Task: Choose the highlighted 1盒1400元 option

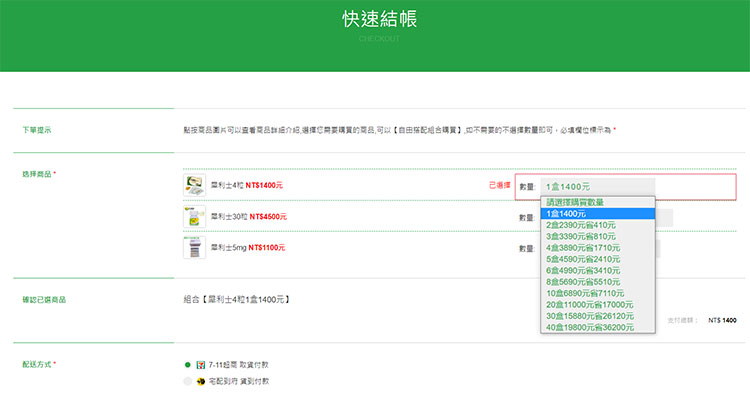Action: tap(598, 214)
